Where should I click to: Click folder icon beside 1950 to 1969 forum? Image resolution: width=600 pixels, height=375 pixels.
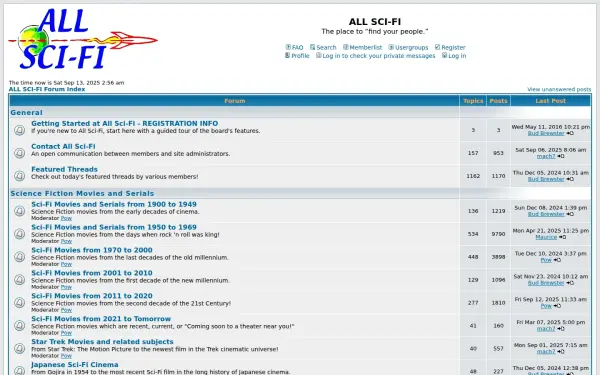coord(20,234)
